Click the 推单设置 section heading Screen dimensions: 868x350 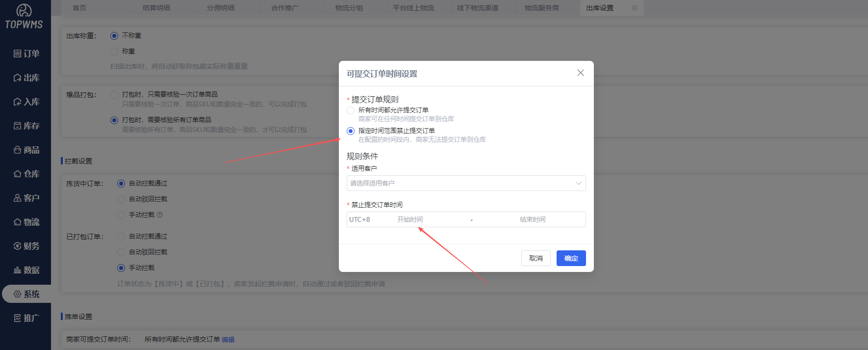click(x=78, y=317)
